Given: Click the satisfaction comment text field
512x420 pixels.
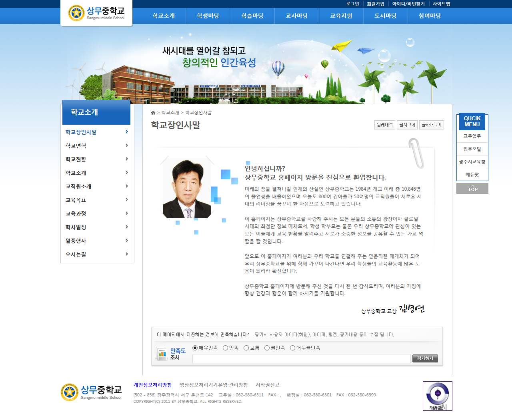Looking at the screenshot, I should coord(301,358).
